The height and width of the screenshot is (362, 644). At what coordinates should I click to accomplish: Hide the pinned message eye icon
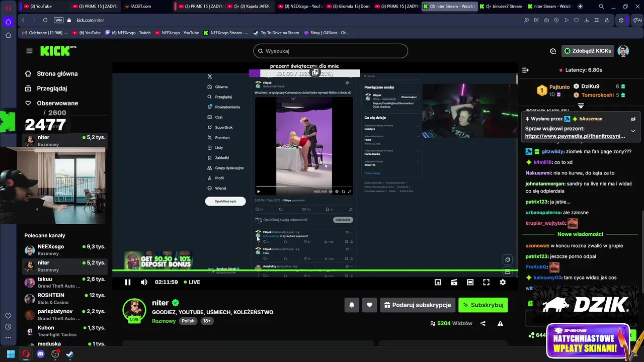pyautogui.click(x=633, y=119)
